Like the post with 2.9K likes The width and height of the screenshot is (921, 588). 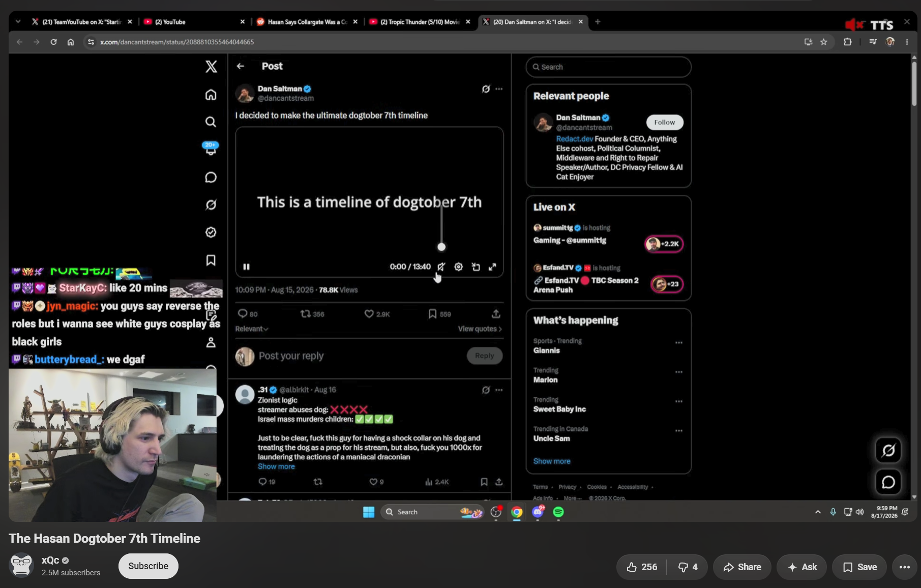377,314
